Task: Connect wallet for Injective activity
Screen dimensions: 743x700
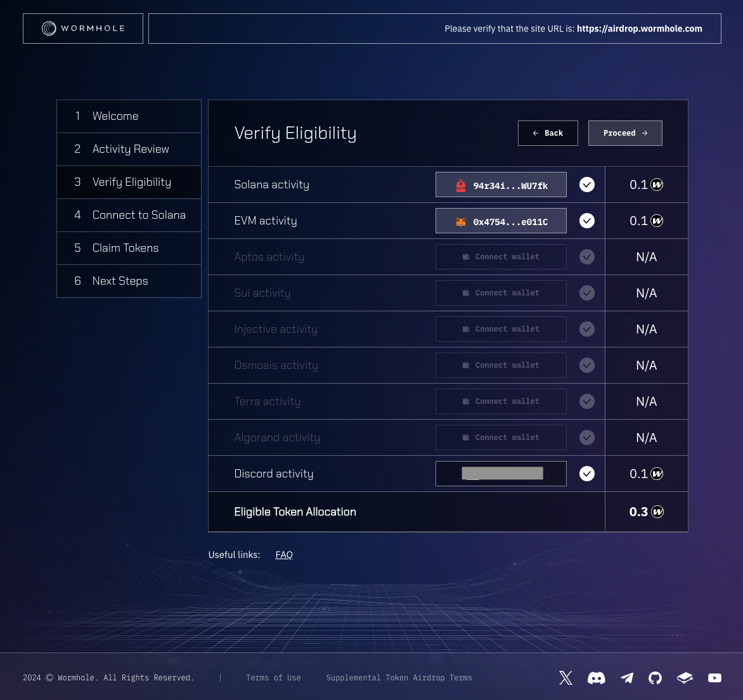Action: (501, 329)
